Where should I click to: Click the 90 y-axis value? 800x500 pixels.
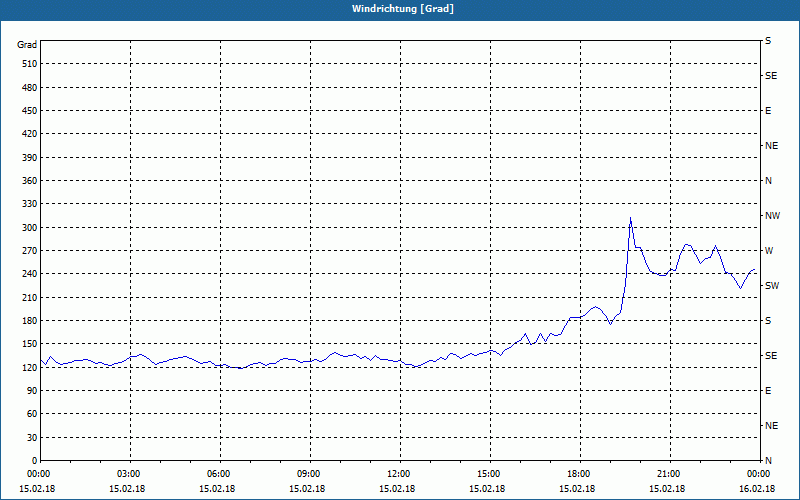tap(32, 391)
